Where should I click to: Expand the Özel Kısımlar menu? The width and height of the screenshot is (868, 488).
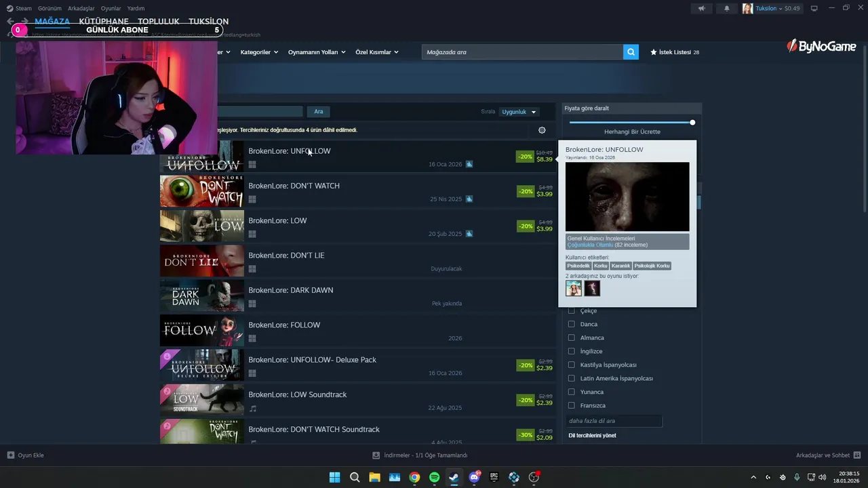[377, 52]
